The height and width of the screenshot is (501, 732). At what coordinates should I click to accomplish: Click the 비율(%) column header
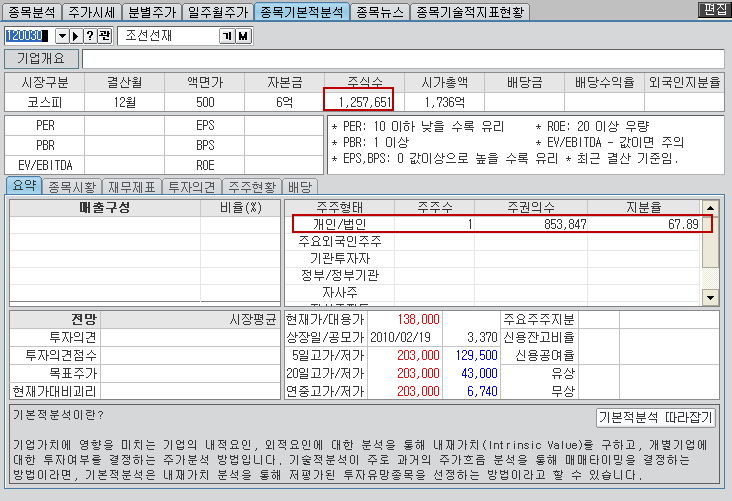click(x=241, y=208)
